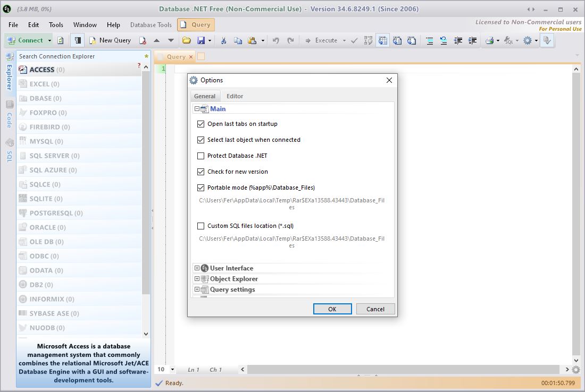Viewport: 585px width, 392px height.
Task: Click the move up triangle icon
Action: [x=157, y=40]
